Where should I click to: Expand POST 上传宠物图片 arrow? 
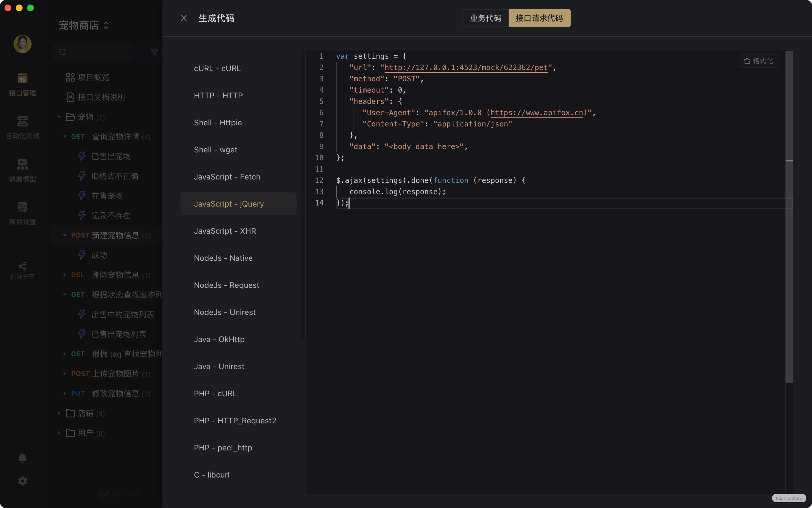[65, 374]
